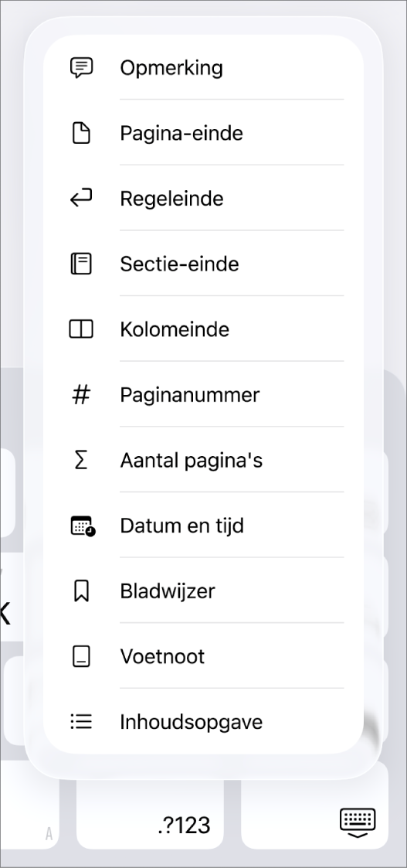Click the Sectie-einde document icon
Image resolution: width=407 pixels, height=868 pixels.
tap(81, 264)
